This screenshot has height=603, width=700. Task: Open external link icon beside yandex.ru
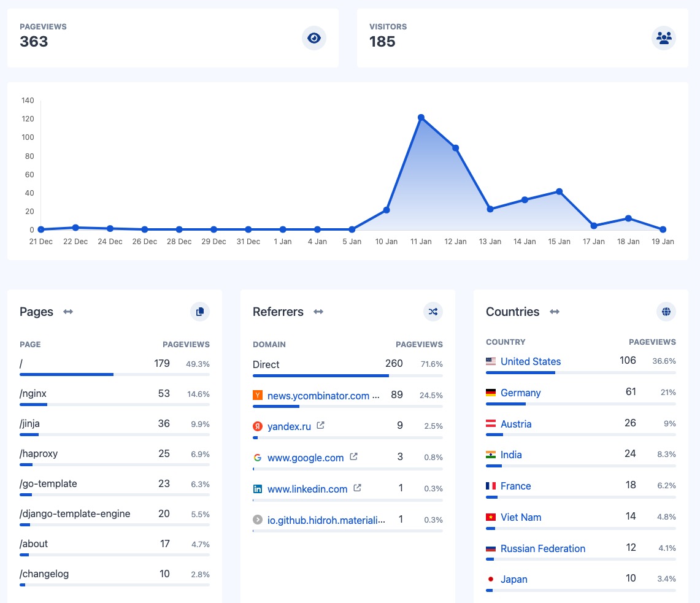[321, 426]
